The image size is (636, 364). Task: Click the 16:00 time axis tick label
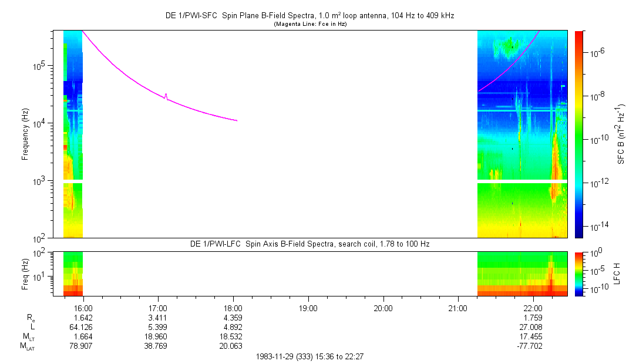83,308
